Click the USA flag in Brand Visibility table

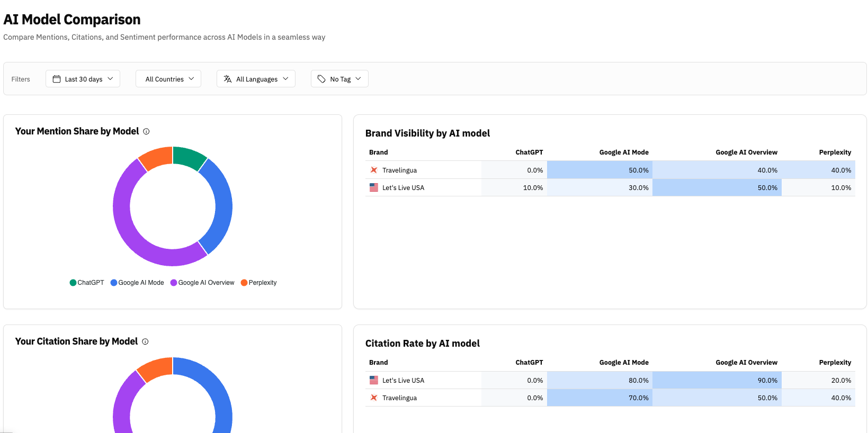tap(374, 187)
